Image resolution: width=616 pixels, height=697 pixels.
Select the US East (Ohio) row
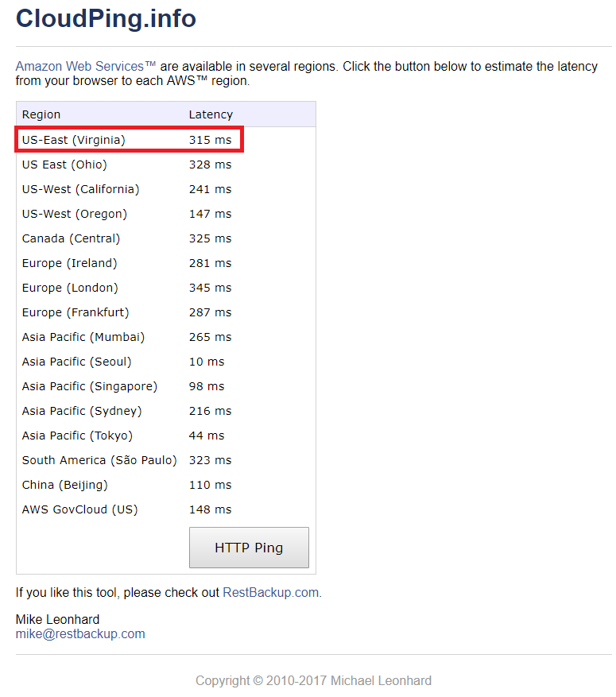166,165
